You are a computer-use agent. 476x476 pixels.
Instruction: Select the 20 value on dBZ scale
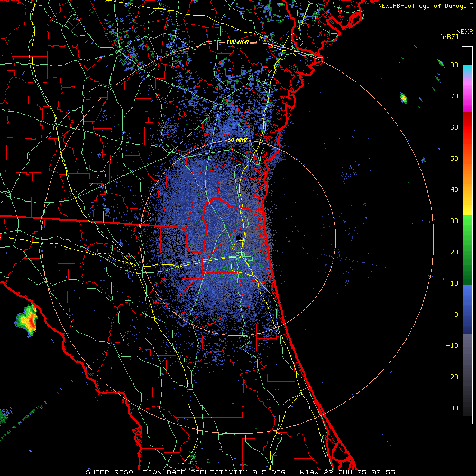click(454, 252)
